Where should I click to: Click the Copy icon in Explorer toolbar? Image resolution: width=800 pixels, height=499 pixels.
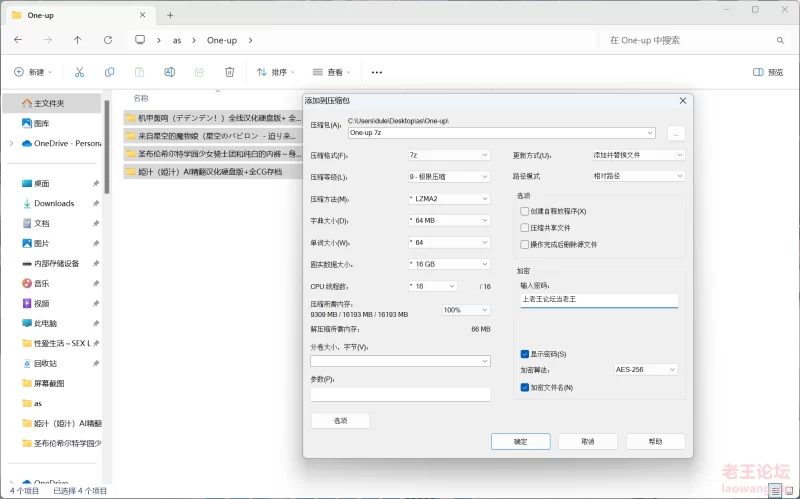coord(110,72)
